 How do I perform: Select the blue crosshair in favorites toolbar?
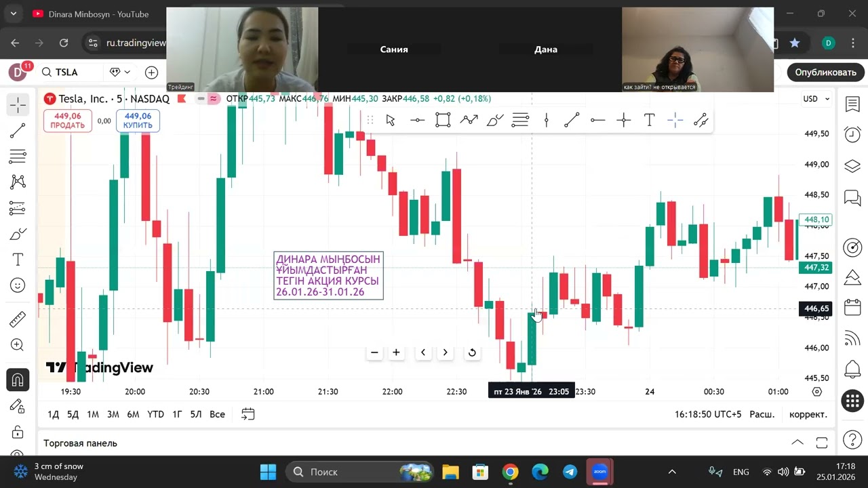(675, 120)
